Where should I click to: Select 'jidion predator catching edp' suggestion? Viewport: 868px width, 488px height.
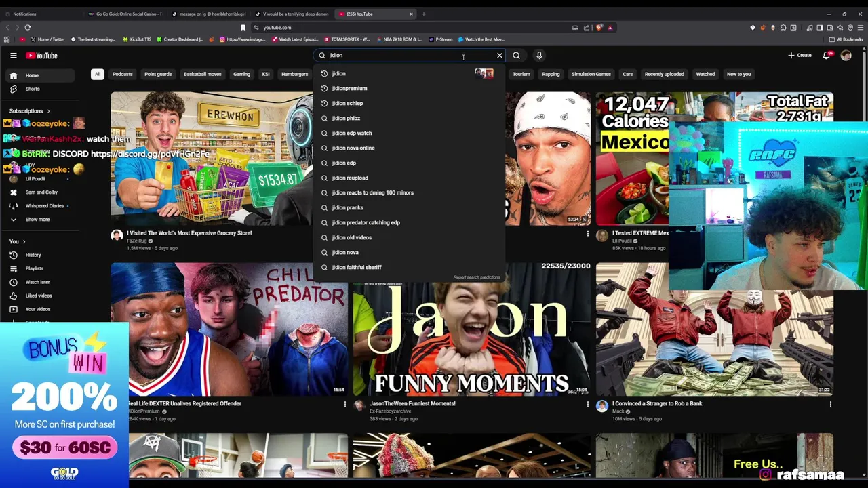point(409,222)
